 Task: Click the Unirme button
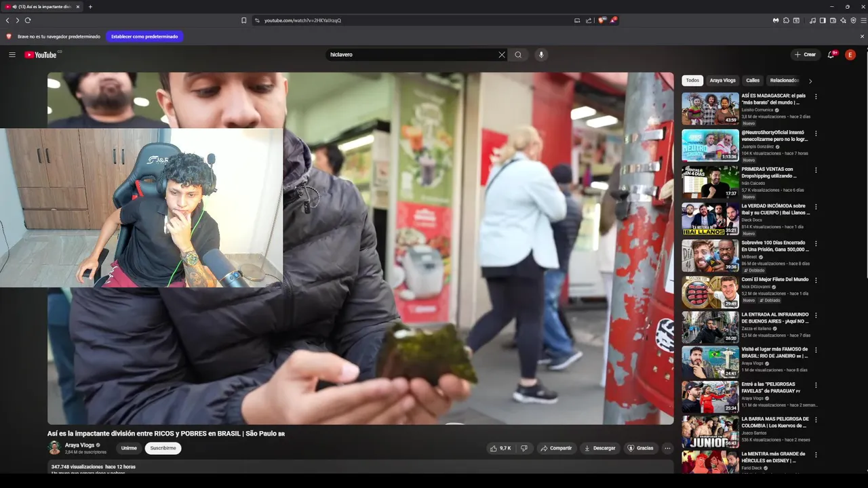point(129,448)
